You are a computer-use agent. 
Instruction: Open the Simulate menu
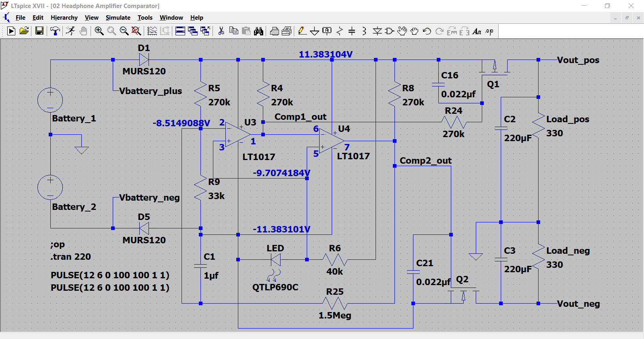(118, 18)
